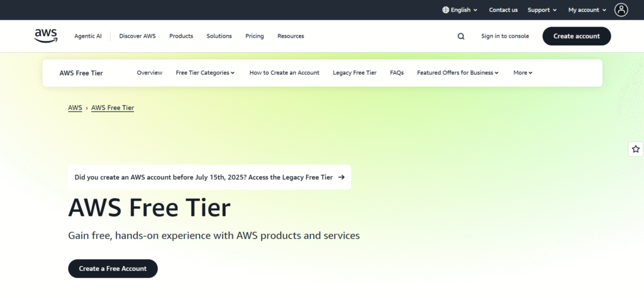644x298 pixels.
Task: Click the arrow on Legacy Free Tier banner
Action: coord(341,177)
